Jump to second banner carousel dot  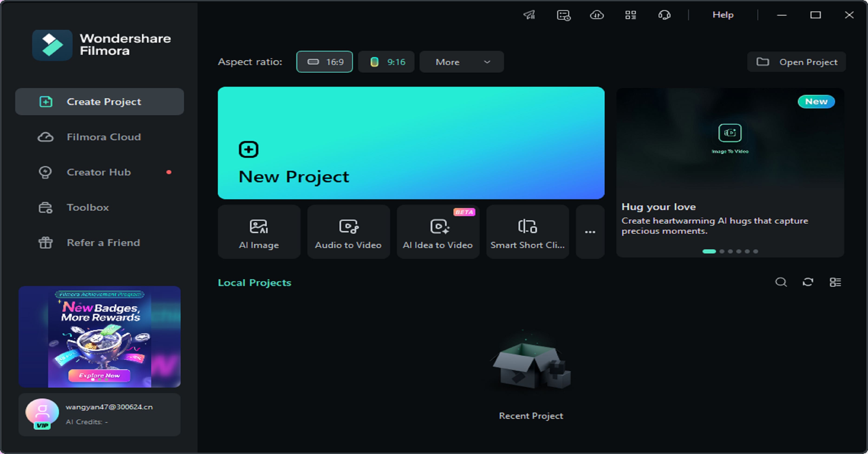coord(722,251)
